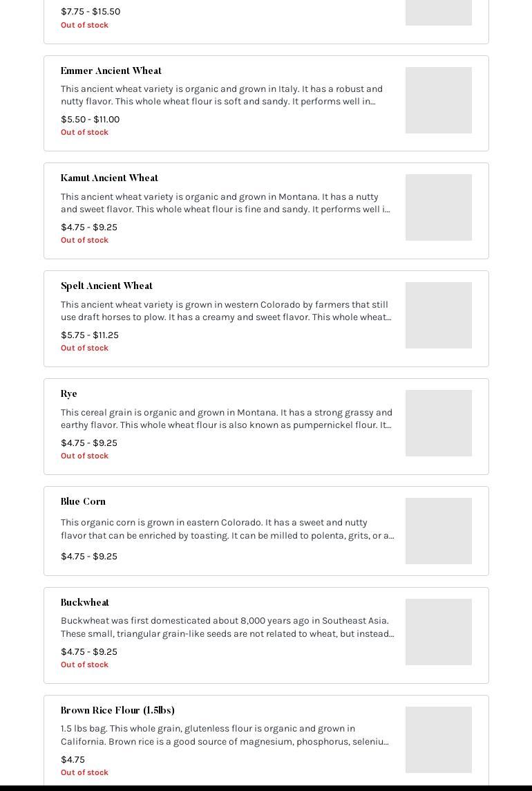Open Brown Rice Flour (1.5lbs) title
This screenshot has height=791, width=532.
point(117,711)
